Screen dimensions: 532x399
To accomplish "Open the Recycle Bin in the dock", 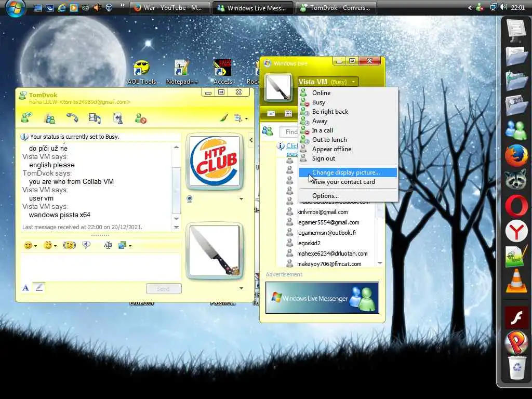I will click(x=516, y=367).
